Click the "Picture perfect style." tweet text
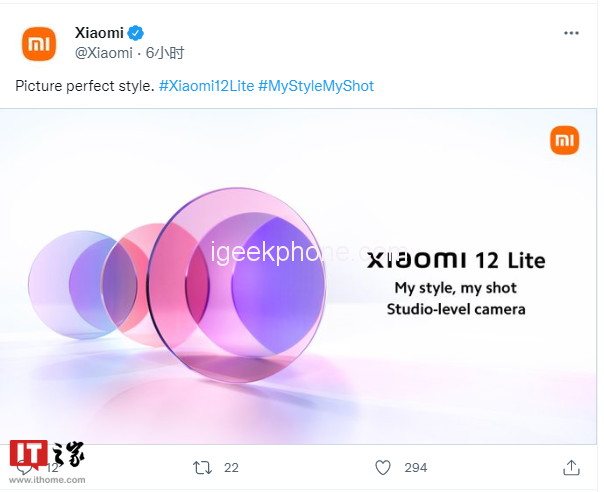604x492 pixels. (85, 86)
